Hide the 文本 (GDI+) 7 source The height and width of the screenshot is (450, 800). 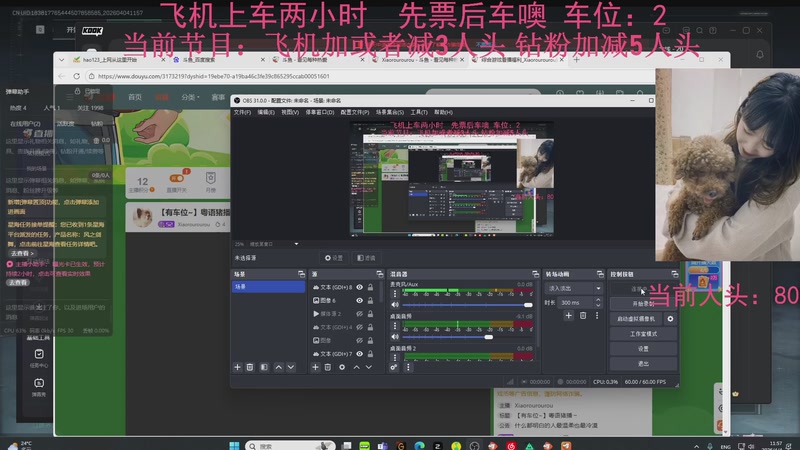coord(360,354)
